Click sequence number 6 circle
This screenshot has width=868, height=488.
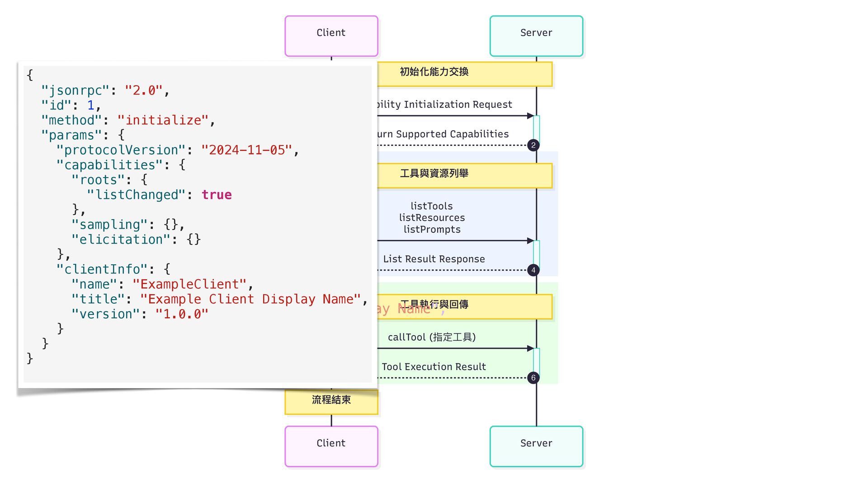coord(533,378)
